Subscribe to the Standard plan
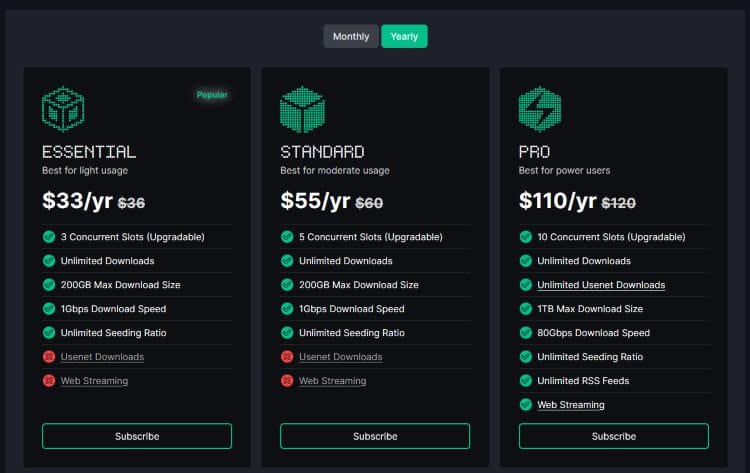This screenshot has height=473, width=750. click(x=375, y=436)
